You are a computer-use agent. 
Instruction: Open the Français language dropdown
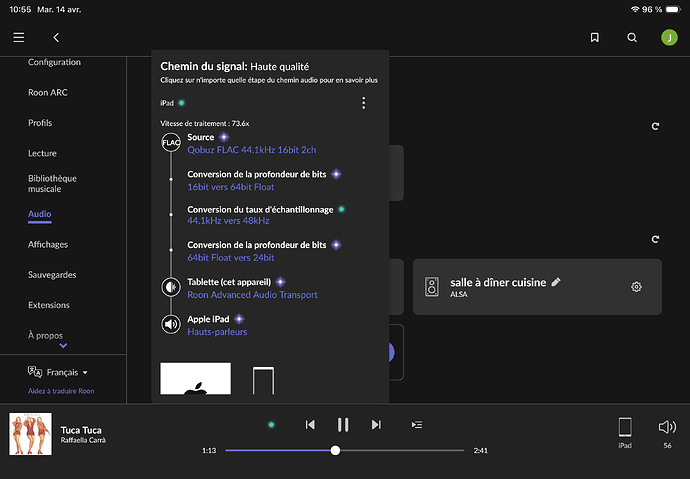click(x=67, y=372)
